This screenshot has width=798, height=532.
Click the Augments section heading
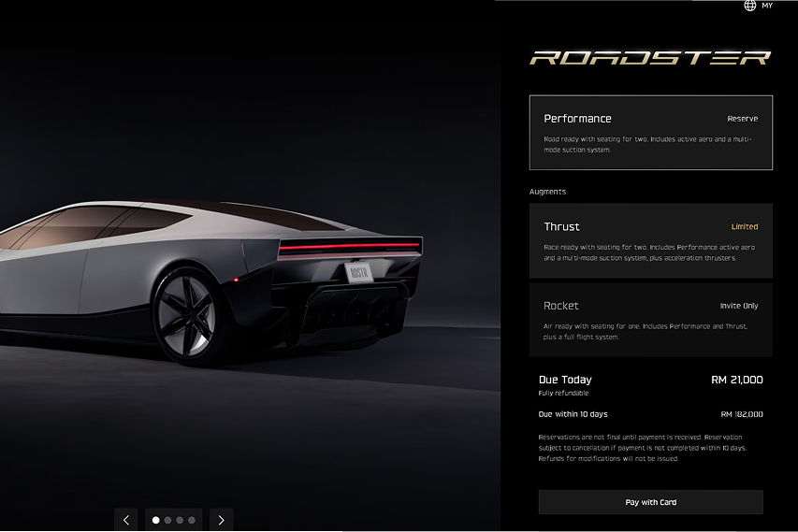click(547, 192)
